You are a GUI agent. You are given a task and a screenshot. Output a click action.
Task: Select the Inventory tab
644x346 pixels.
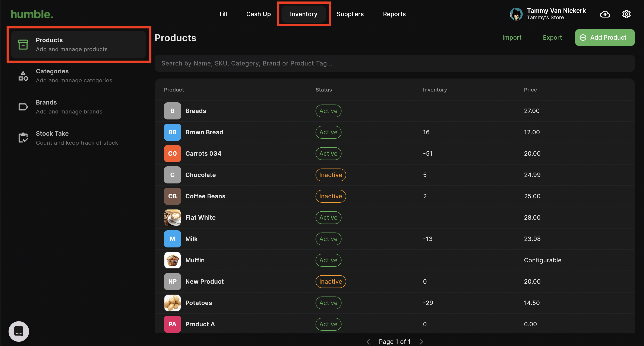303,14
